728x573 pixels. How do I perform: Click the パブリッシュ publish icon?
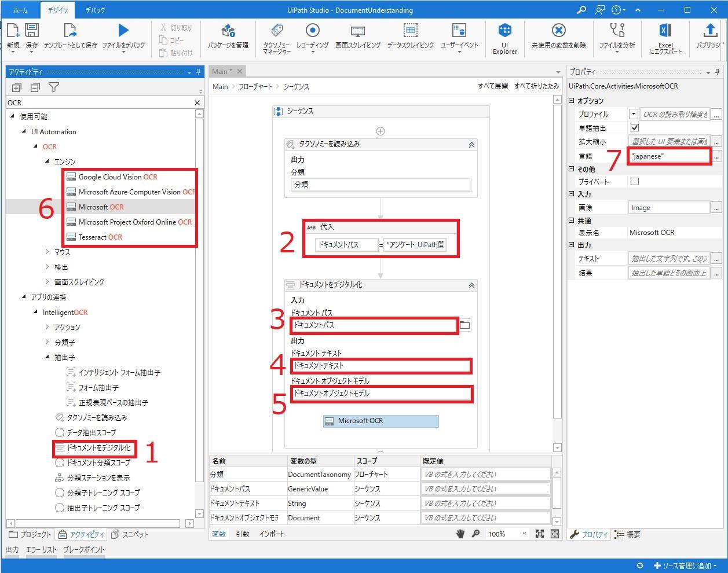710,31
